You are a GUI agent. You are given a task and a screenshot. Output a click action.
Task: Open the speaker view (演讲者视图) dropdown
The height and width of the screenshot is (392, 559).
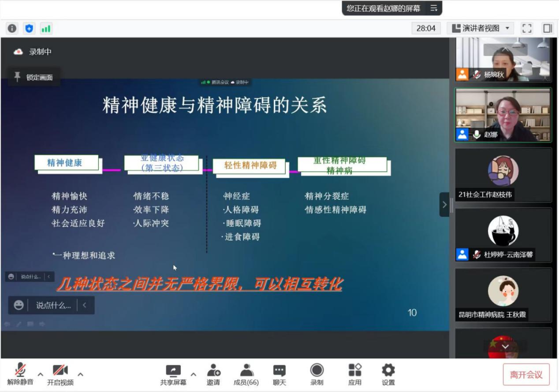pyautogui.click(x=480, y=28)
